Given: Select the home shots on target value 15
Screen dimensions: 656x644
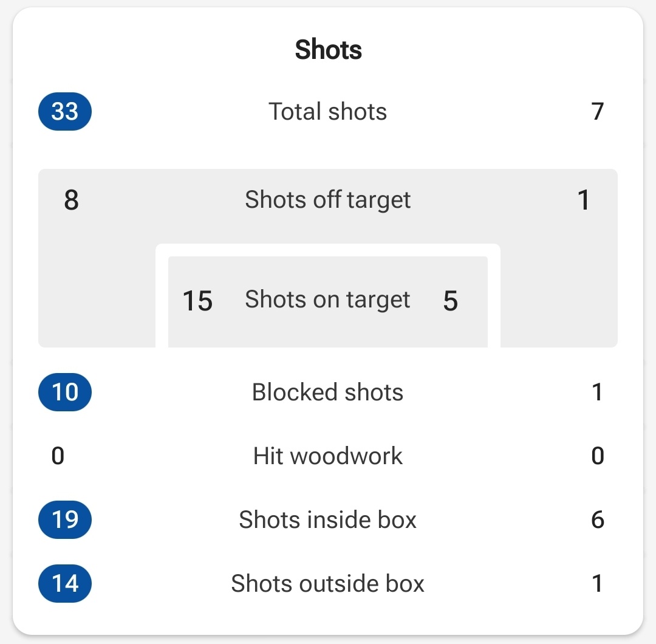Looking at the screenshot, I should pos(197,301).
